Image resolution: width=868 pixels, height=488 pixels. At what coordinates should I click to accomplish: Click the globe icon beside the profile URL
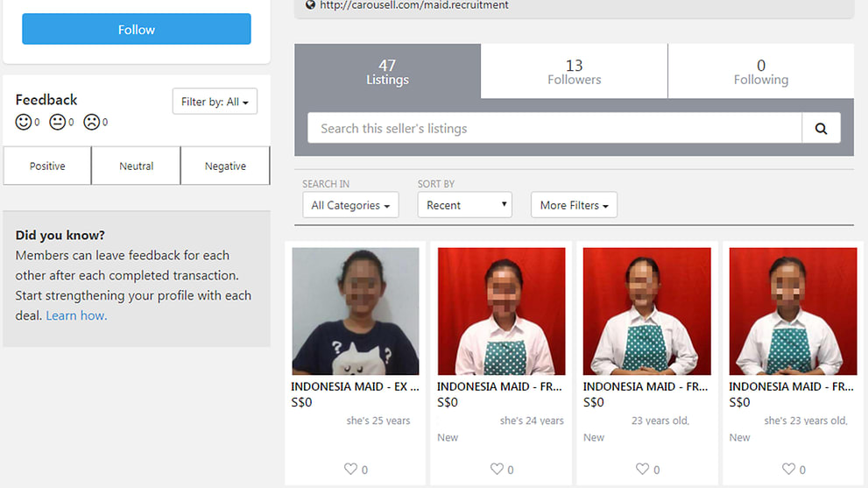311,5
